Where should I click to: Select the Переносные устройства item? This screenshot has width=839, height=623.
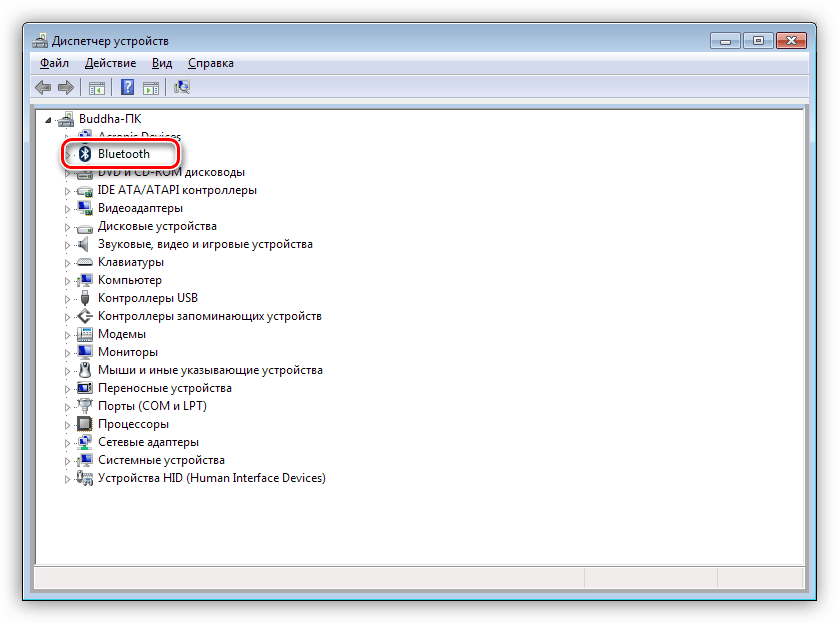165,388
